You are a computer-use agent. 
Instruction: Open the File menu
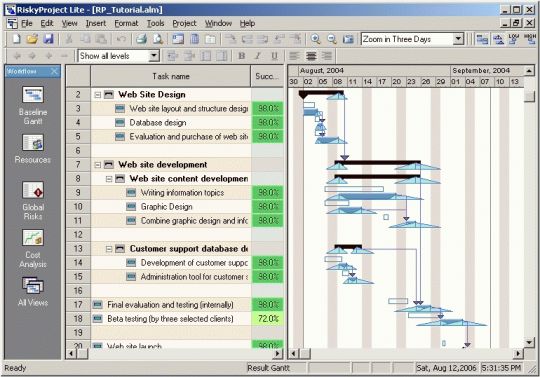point(27,23)
